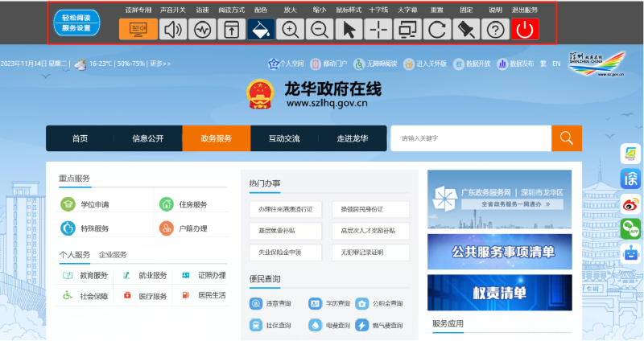Screen dimensions: 644x341
Task: Open 电费查询 lookup
Action: (x=329, y=326)
